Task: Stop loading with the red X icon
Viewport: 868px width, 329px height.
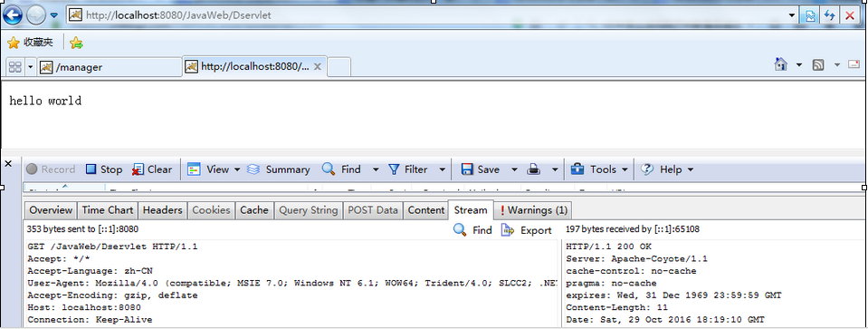Action: [x=849, y=15]
